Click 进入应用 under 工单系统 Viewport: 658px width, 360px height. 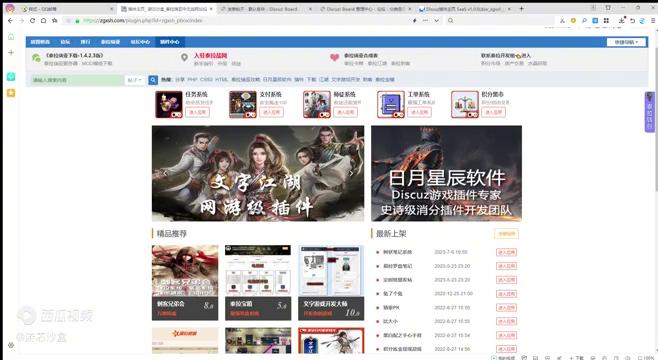(419, 112)
